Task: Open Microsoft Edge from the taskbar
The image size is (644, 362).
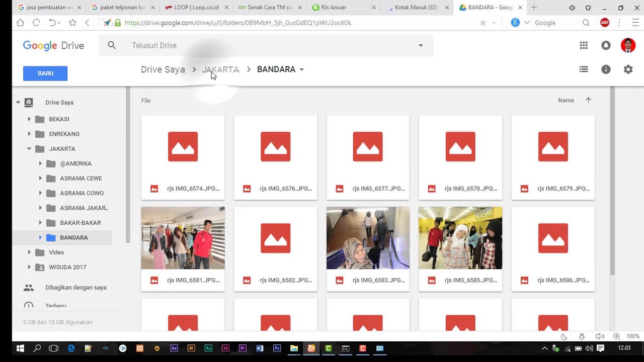Action: point(71,348)
